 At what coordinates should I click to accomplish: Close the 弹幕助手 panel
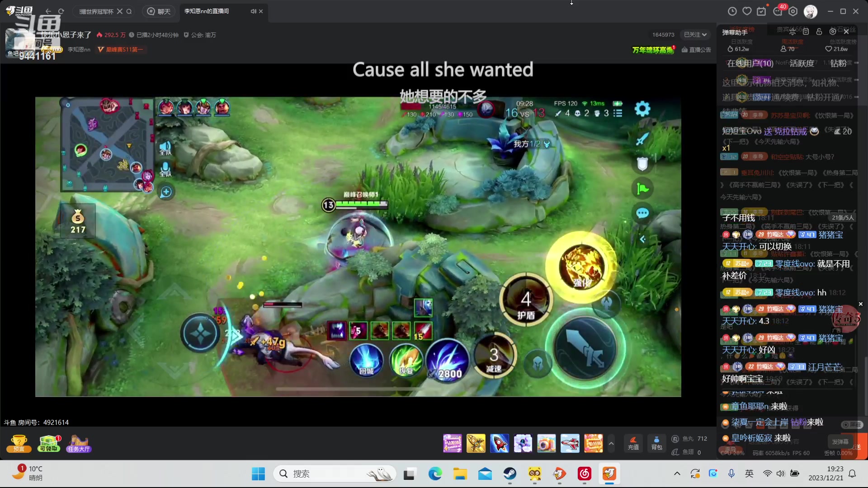pos(846,32)
